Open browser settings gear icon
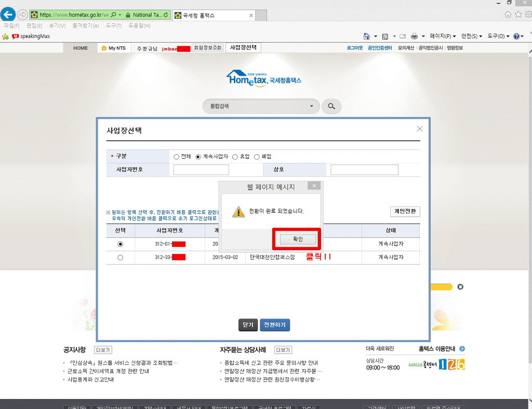This screenshot has width=532, height=409. coord(528,14)
